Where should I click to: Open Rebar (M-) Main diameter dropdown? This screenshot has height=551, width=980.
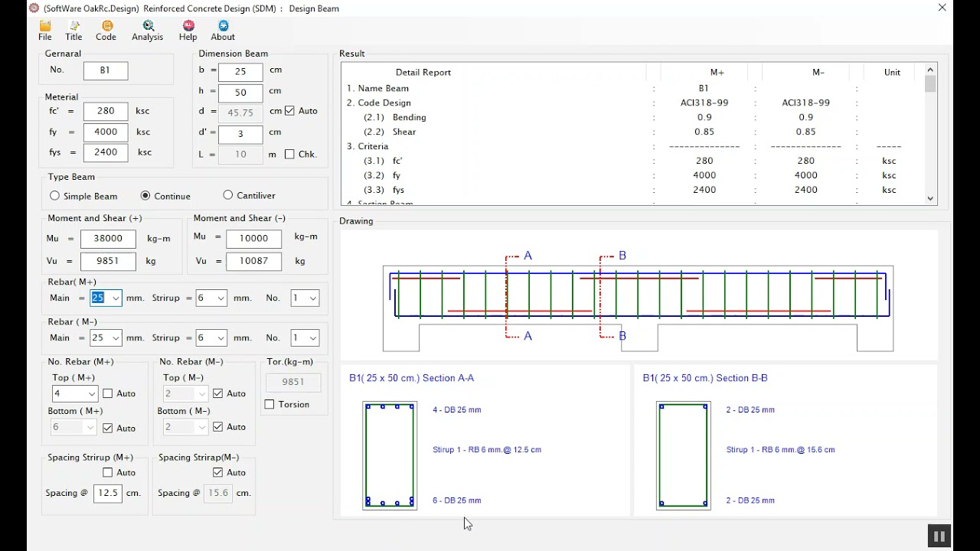pyautogui.click(x=116, y=337)
